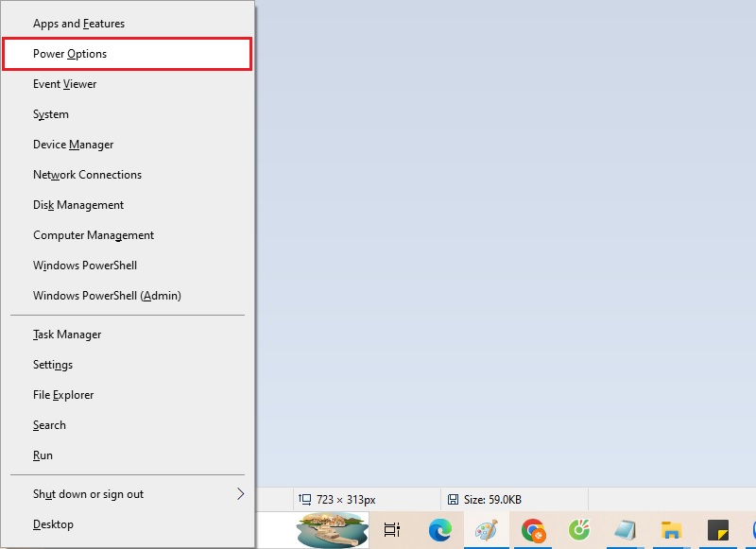Click the System menu entry

128,114
